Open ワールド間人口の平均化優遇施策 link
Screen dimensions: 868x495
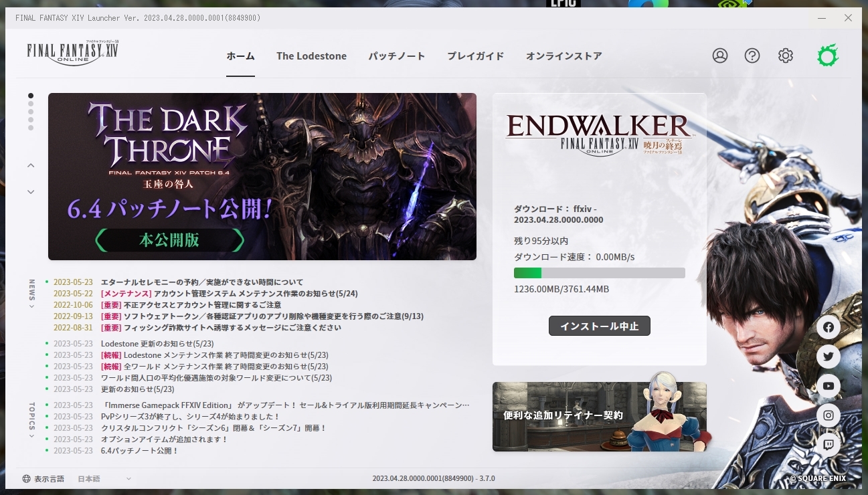216,378
